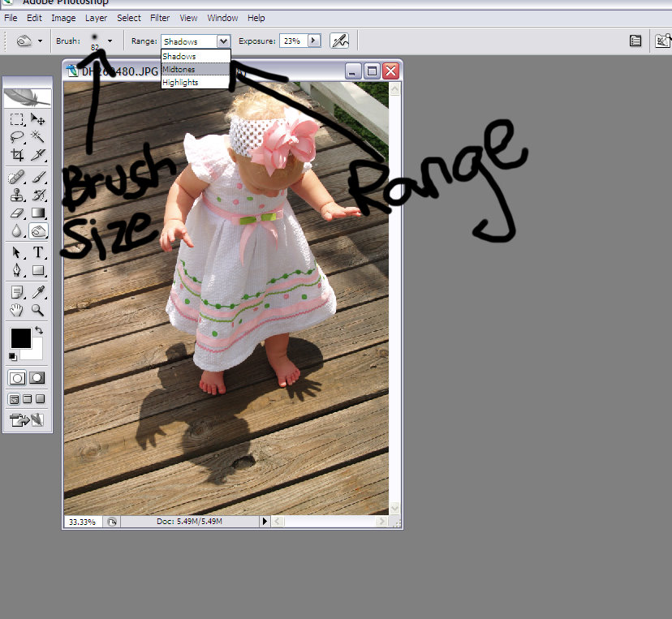Open the foreground color swatch
This screenshot has width=672, height=619.
tap(20, 338)
